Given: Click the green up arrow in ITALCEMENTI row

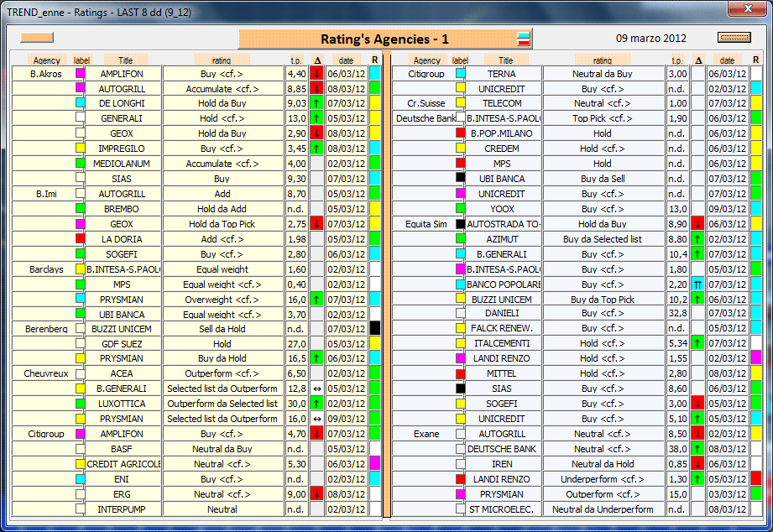Looking at the screenshot, I should (697, 343).
